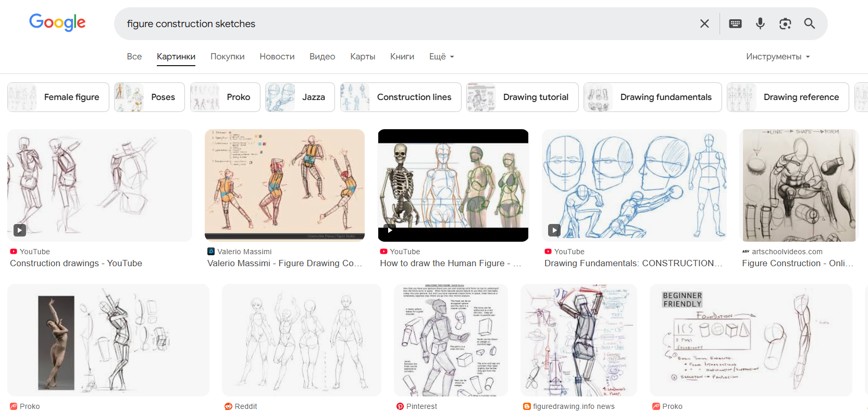Select the Jazza filter chip
The width and height of the screenshot is (868, 411).
[x=300, y=97]
